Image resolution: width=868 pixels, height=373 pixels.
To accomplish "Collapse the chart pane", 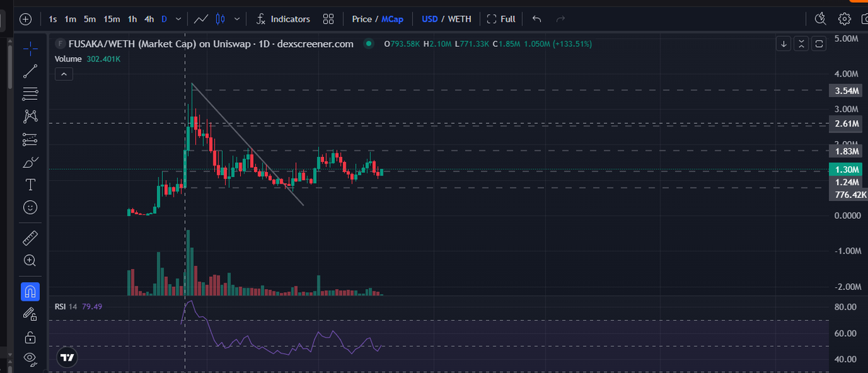I will point(801,44).
